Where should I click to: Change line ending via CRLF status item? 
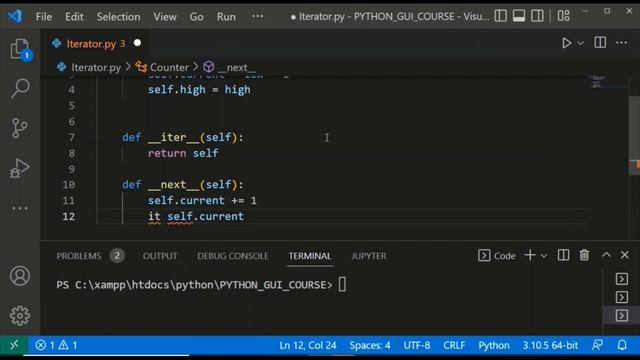click(454, 345)
